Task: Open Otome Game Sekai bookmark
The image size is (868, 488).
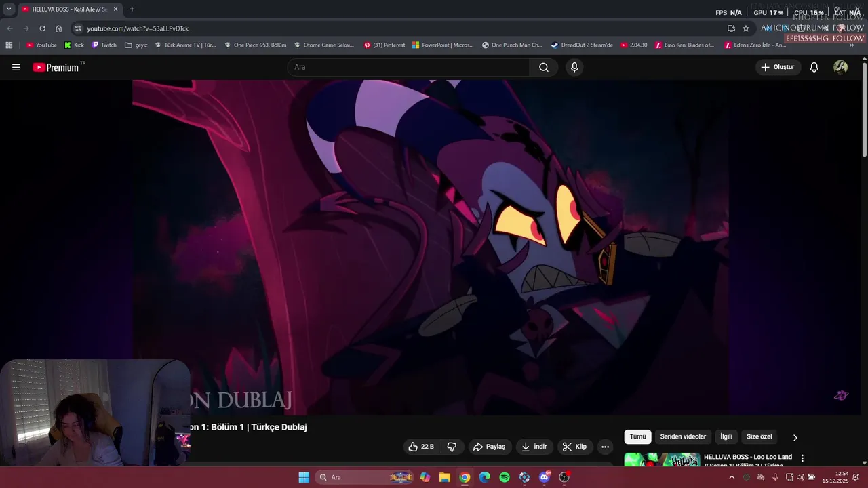Action: click(324, 45)
